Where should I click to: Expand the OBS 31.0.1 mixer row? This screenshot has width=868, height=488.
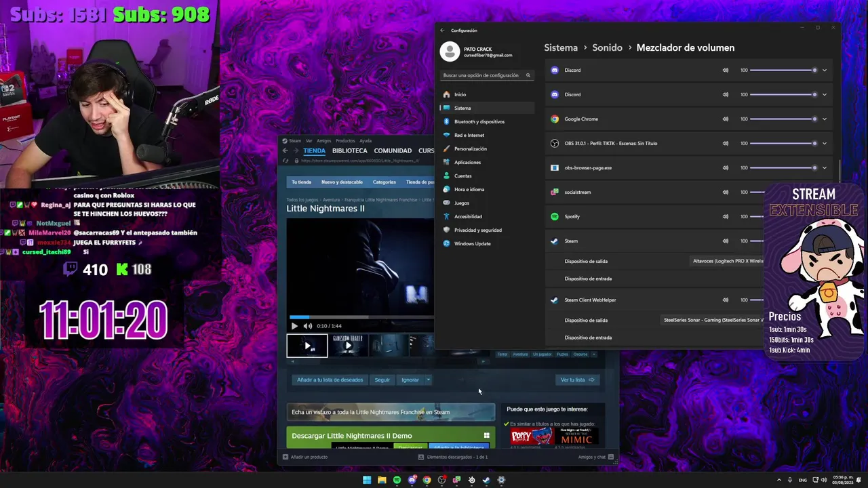825,143
